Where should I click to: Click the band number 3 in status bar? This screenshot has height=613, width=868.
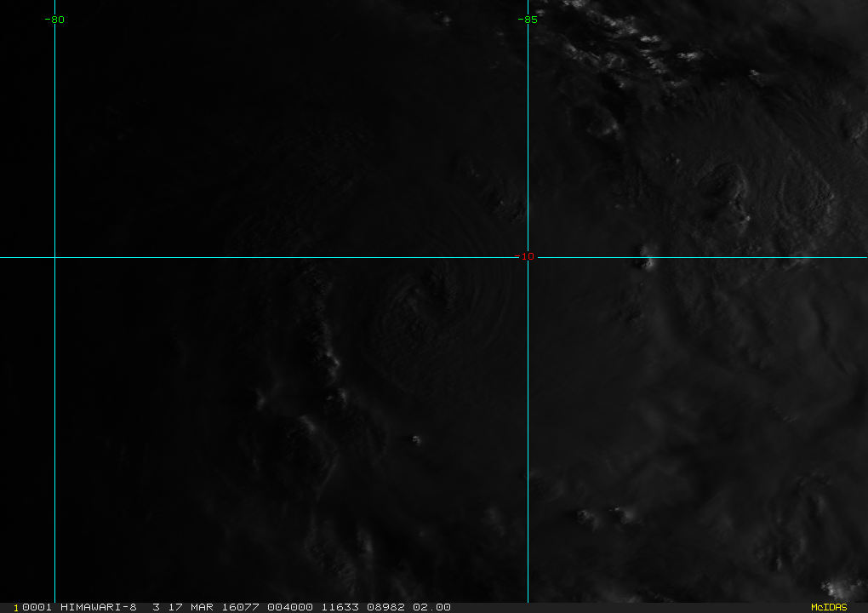click(156, 607)
